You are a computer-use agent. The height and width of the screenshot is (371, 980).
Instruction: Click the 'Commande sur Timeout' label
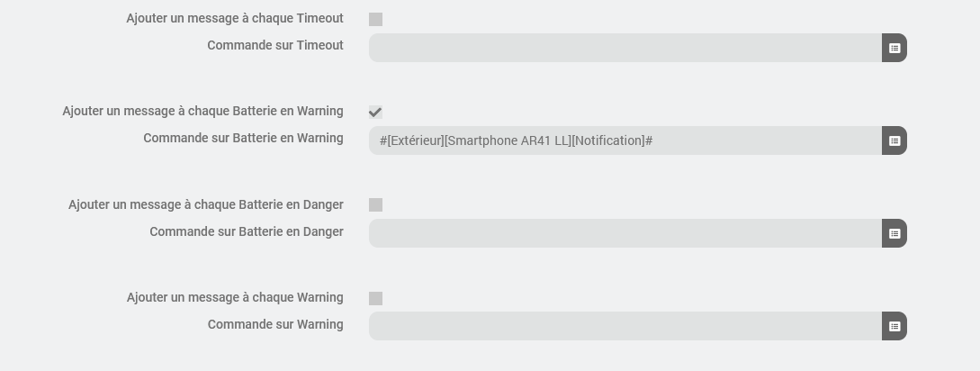275,45
